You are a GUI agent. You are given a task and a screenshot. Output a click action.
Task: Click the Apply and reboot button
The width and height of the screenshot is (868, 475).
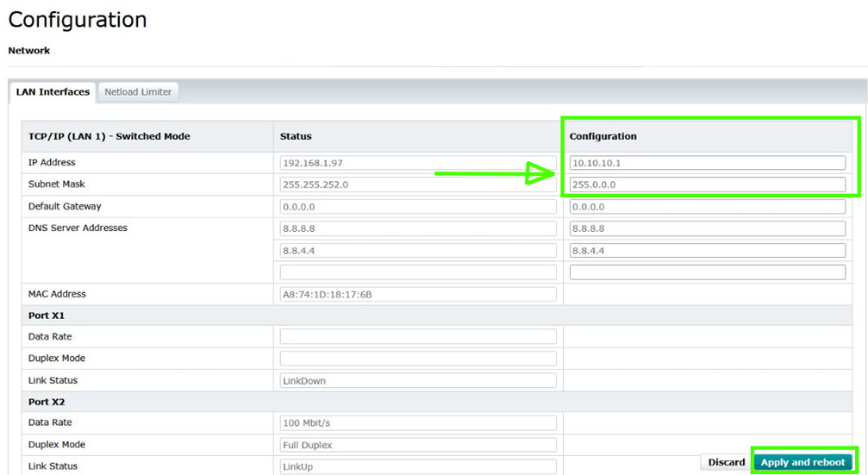coord(802,462)
